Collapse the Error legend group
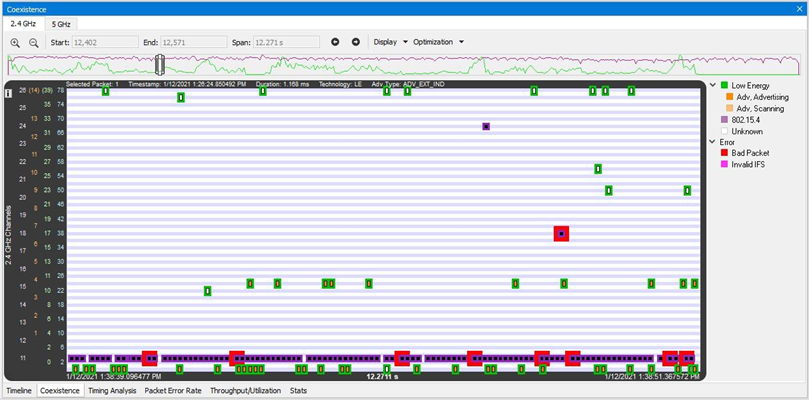The width and height of the screenshot is (809, 400). point(714,142)
